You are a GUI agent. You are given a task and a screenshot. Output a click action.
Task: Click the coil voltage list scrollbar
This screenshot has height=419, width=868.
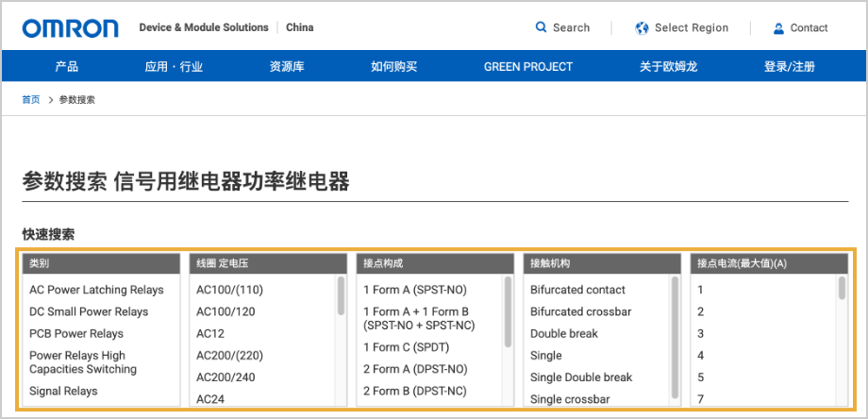coord(341,295)
